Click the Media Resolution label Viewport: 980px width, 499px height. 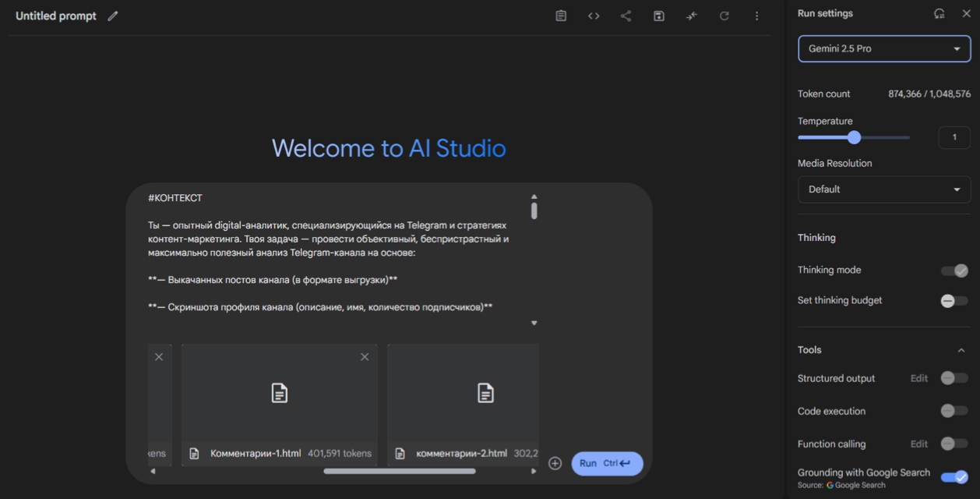(x=835, y=164)
